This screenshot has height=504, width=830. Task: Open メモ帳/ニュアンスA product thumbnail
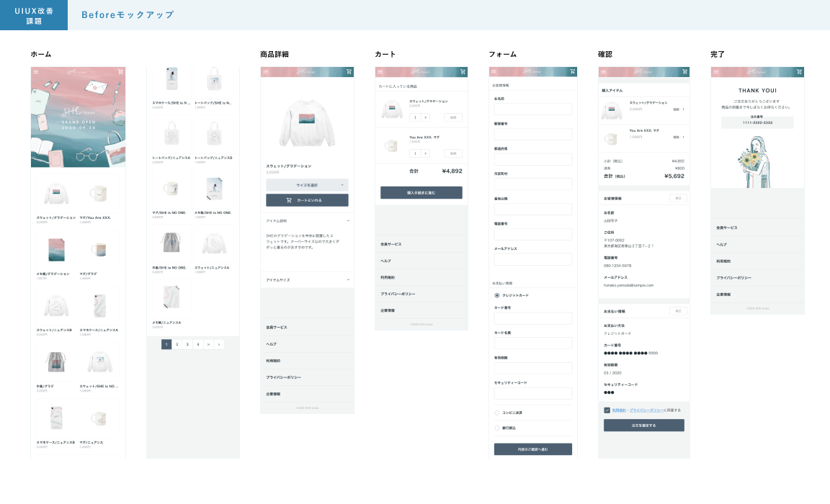(171, 299)
